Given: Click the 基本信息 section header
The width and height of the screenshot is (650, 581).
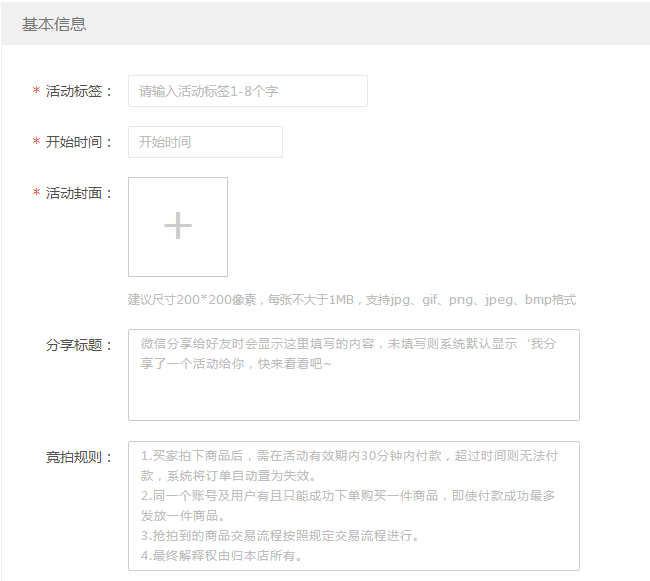Looking at the screenshot, I should (54, 24).
